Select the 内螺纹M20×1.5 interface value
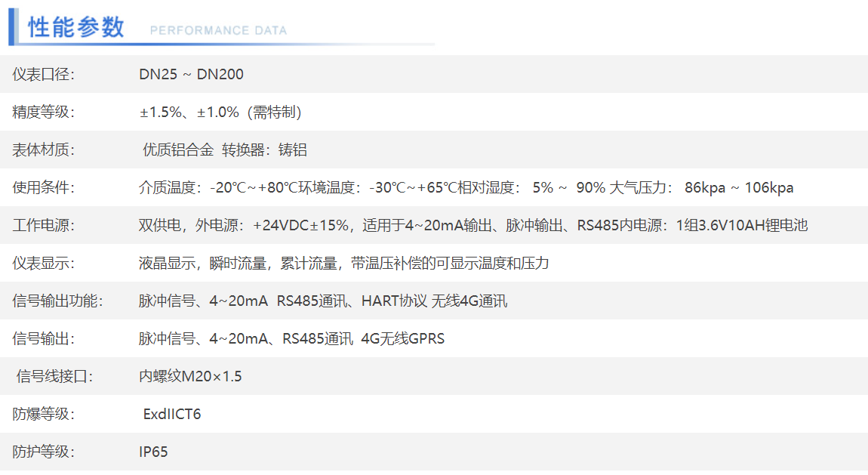This screenshot has height=475, width=868. [x=190, y=376]
